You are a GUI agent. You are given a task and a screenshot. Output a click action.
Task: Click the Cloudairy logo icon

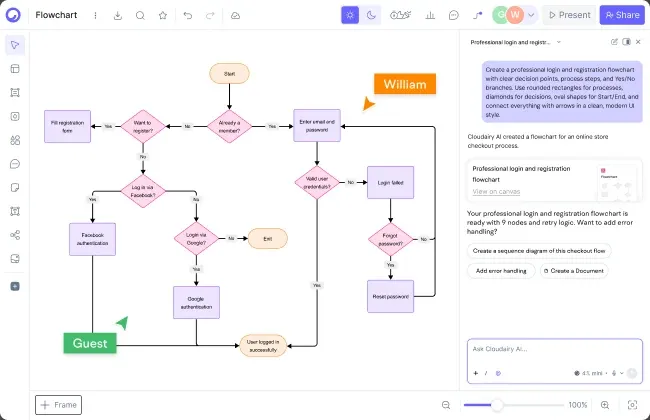[13, 15]
